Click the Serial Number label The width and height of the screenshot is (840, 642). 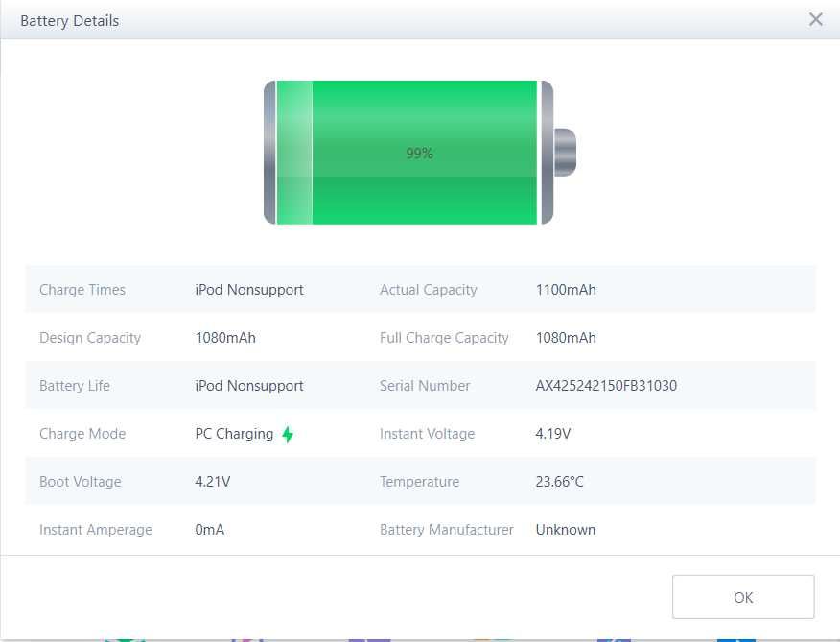[425, 386]
